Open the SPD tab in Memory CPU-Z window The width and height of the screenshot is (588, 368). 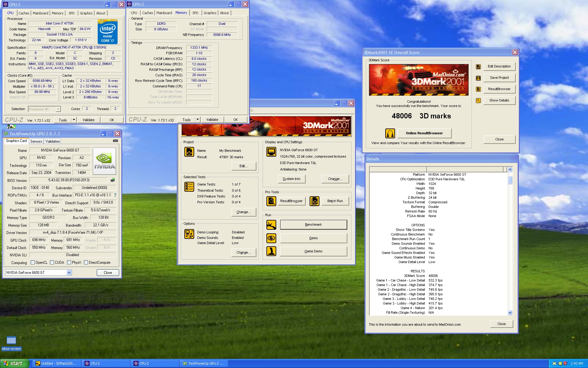tap(195, 13)
